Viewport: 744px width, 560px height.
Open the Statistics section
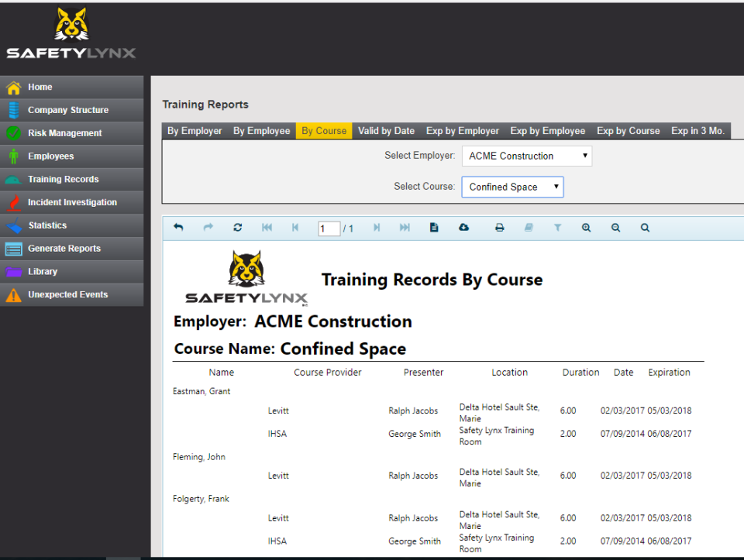[71, 225]
